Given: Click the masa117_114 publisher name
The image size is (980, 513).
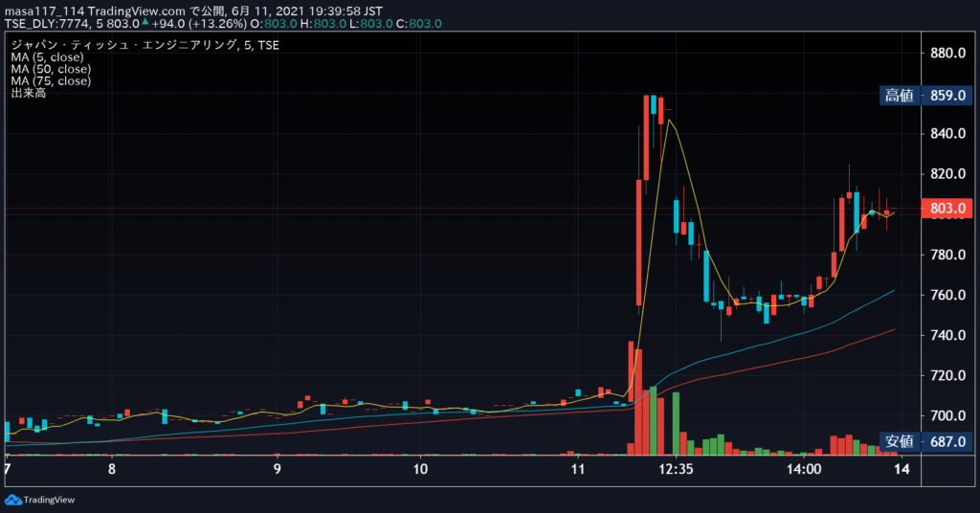Looking at the screenshot, I should pyautogui.click(x=44, y=11).
